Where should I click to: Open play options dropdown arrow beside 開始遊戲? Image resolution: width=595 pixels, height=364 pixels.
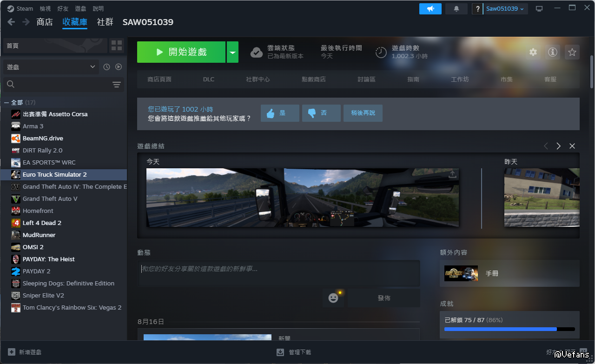tap(232, 52)
